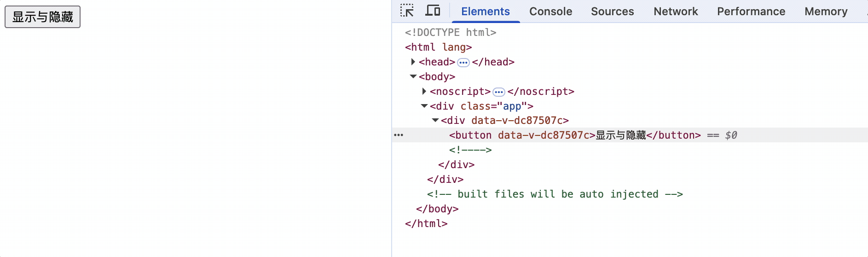Click the three-dot gutter on selected row
The height and width of the screenshot is (257, 868).
[x=399, y=135]
